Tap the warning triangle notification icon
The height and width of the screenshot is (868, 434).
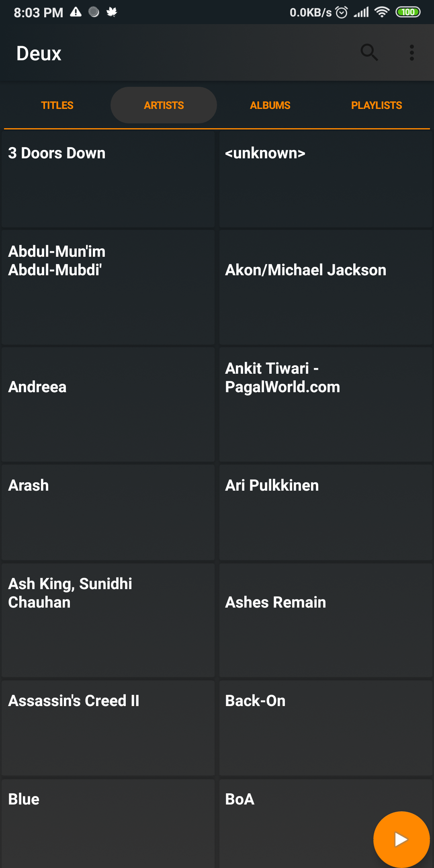[x=76, y=12]
